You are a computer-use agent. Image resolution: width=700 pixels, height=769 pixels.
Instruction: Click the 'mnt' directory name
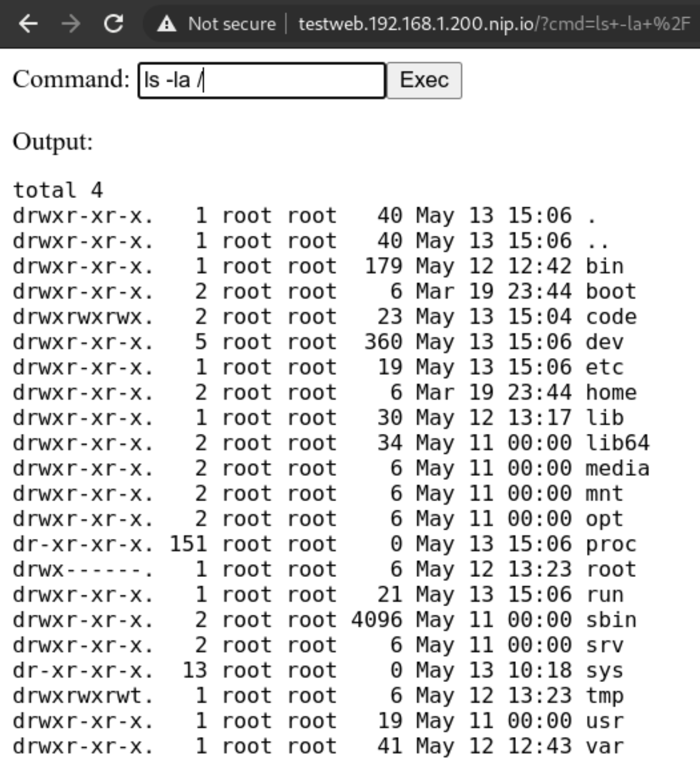pyautogui.click(x=605, y=493)
